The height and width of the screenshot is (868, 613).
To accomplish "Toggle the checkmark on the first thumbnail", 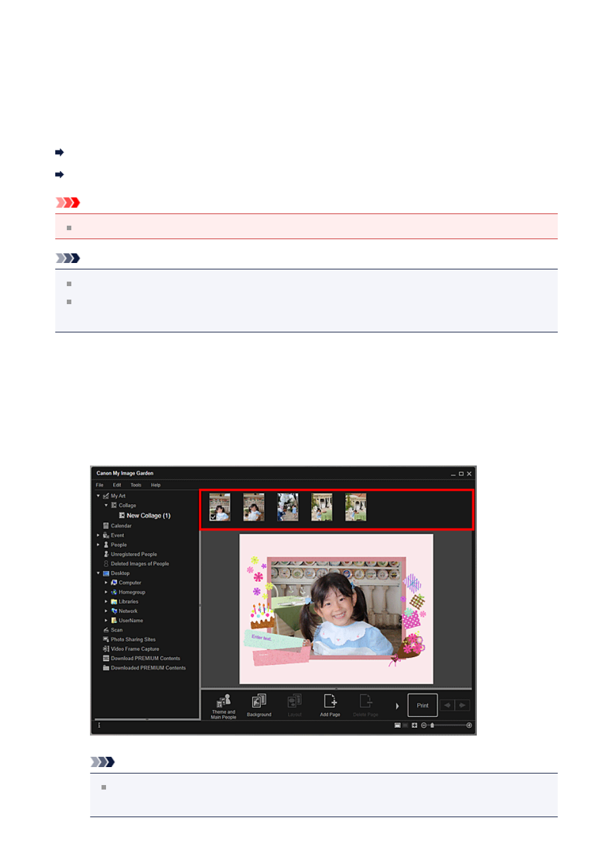I will (213, 517).
